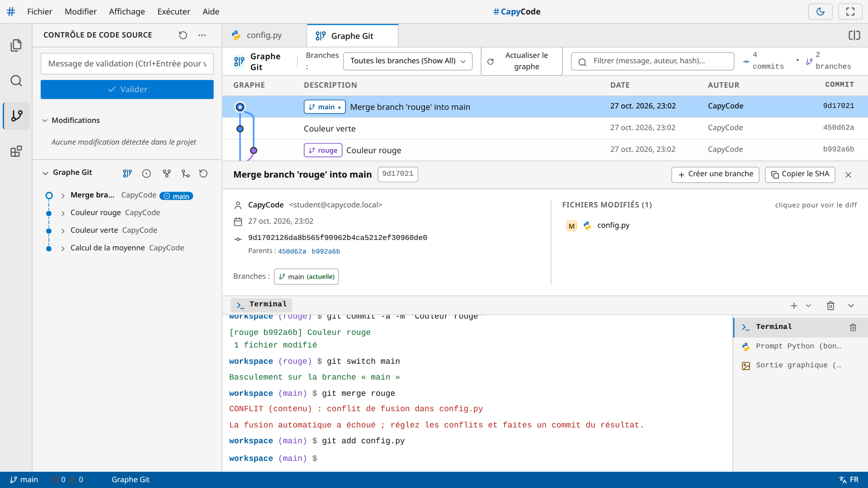Click the Valider commit button
The image size is (868, 488).
point(127,89)
